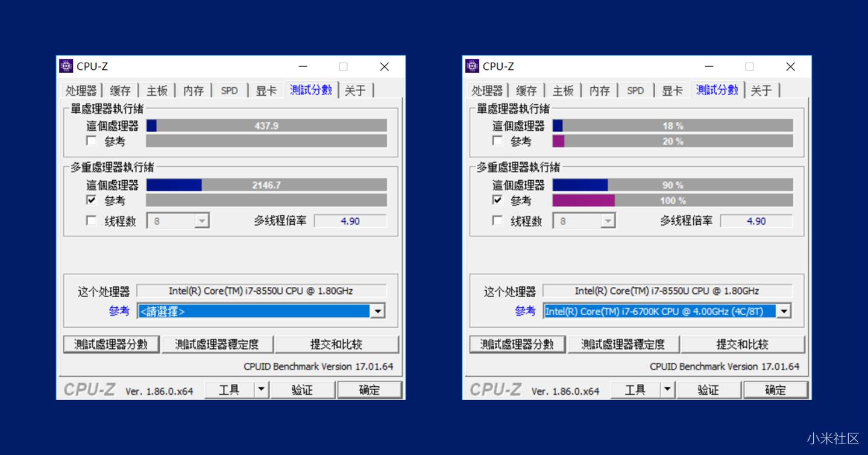Click 确定 button in left window

370,390
